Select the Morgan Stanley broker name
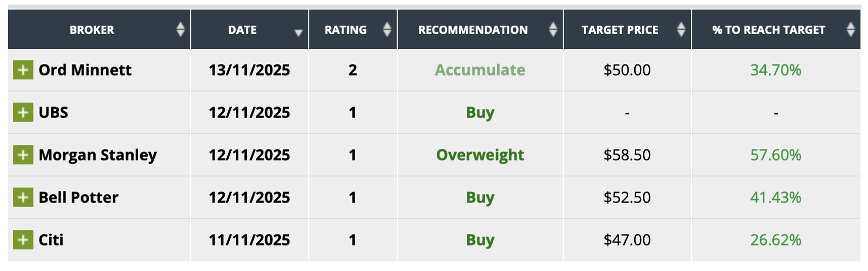Viewport: 868px width, 271px height. click(98, 155)
